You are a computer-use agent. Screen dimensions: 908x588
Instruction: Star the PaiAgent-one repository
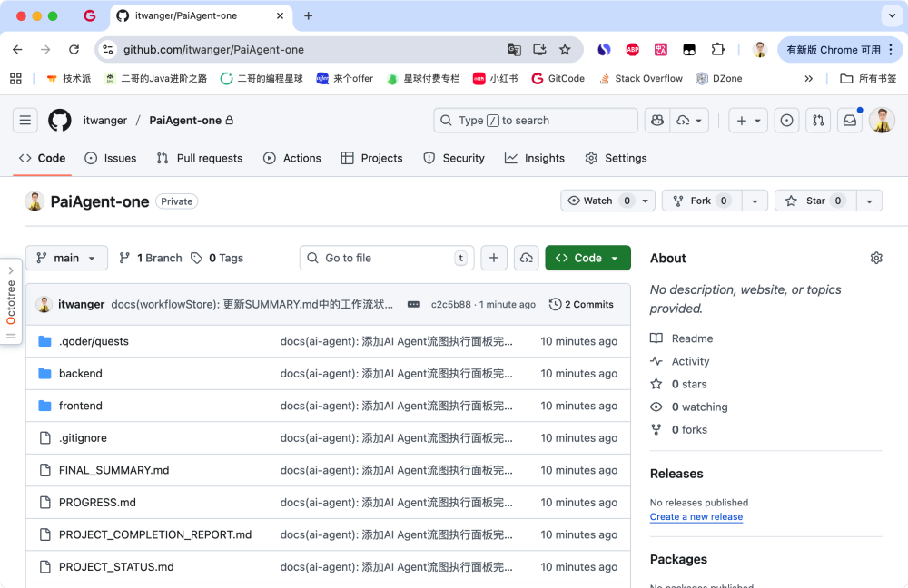pyautogui.click(x=814, y=201)
